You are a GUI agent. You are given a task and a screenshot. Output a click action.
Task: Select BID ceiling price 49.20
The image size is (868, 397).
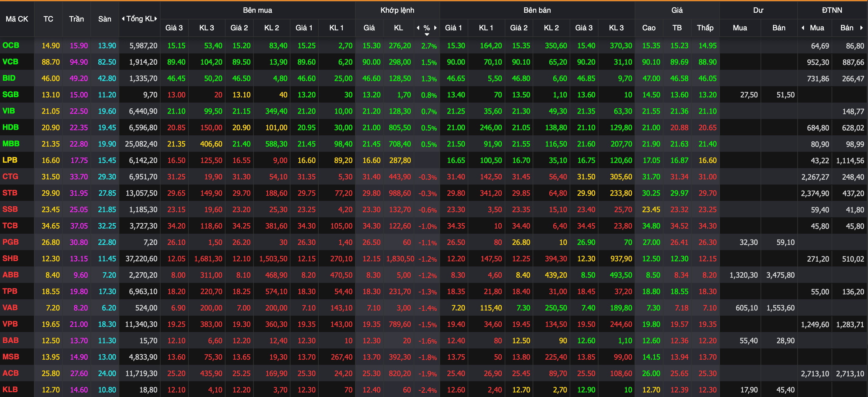(x=79, y=78)
